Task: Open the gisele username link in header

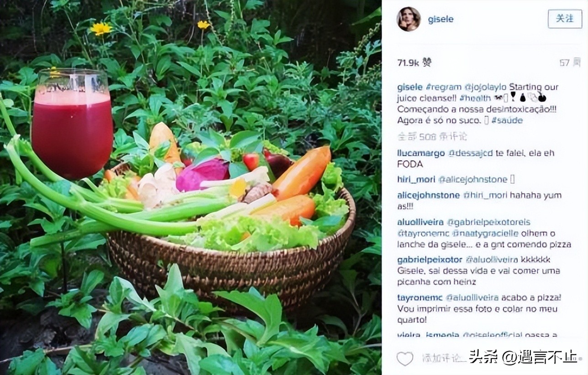Action: 441,20
